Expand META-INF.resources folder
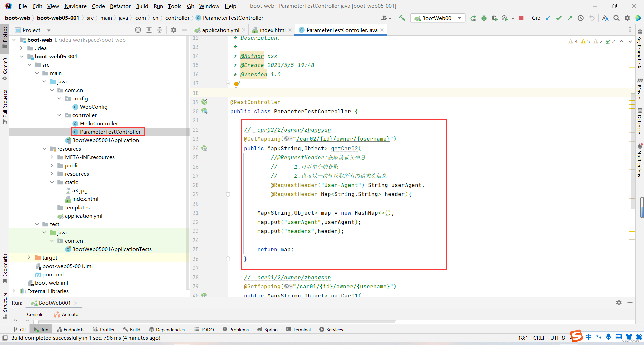 52,157
